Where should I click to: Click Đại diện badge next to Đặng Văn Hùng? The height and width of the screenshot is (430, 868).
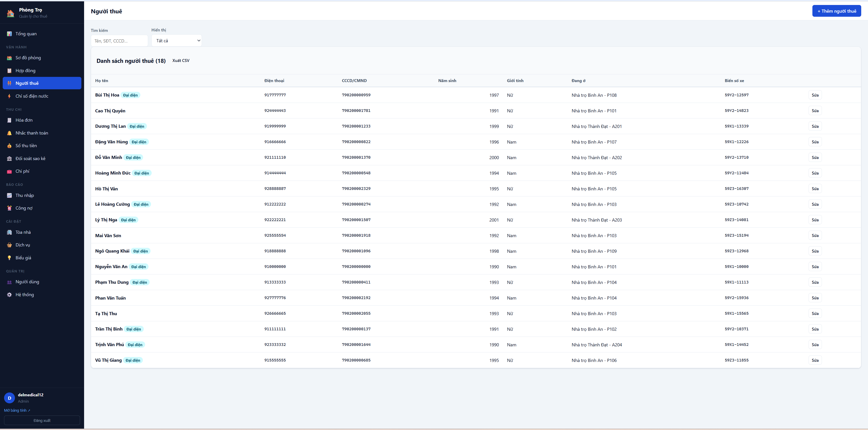139,142
